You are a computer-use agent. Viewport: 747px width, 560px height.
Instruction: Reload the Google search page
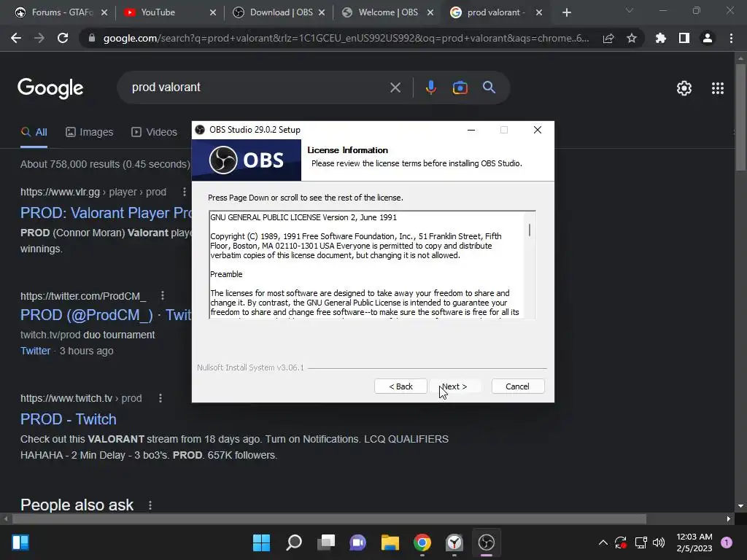point(63,38)
